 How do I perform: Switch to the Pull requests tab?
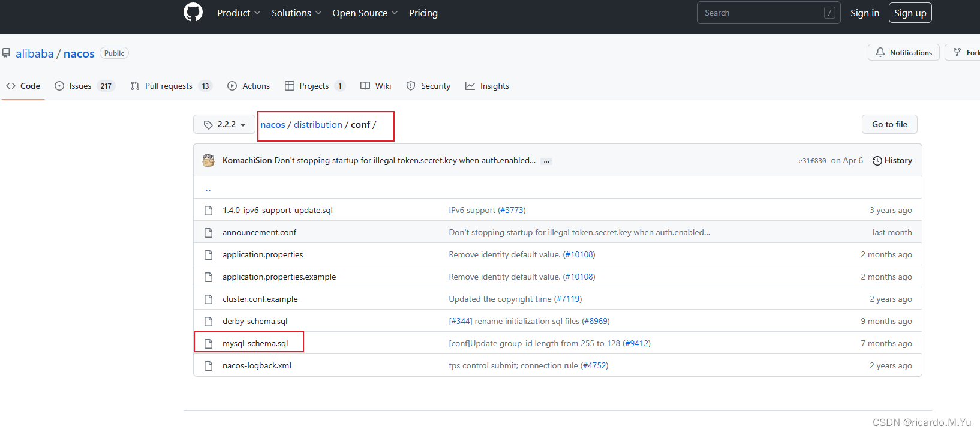(172, 86)
